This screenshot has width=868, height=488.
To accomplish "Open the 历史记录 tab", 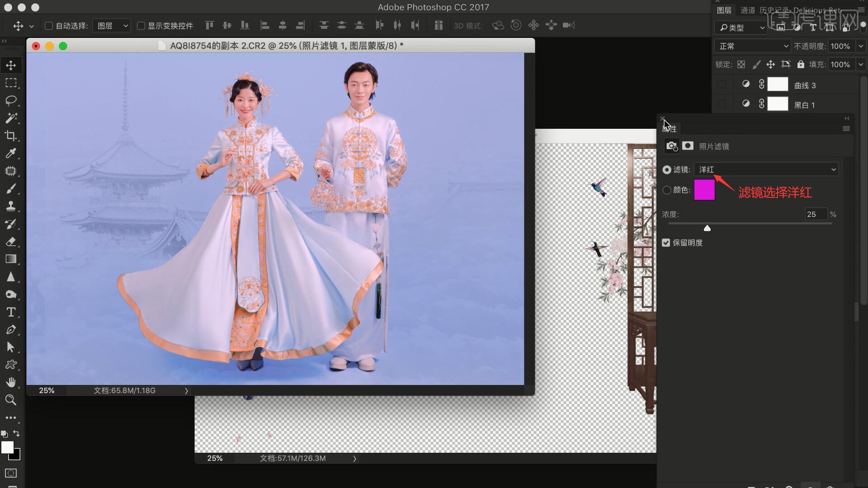I will pos(774,10).
